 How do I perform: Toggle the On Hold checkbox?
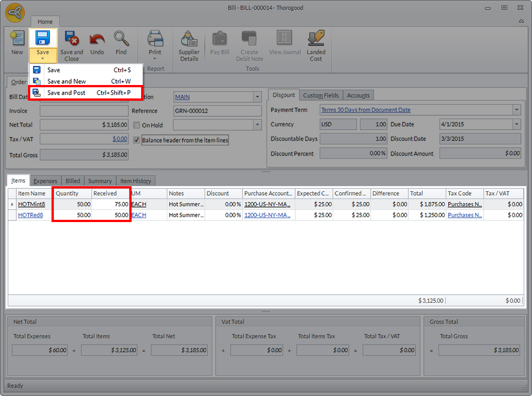137,125
